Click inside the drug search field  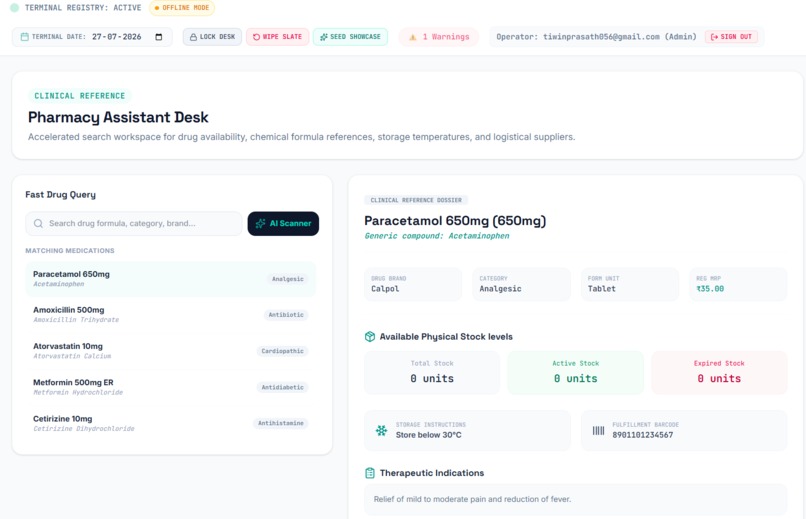(134, 224)
